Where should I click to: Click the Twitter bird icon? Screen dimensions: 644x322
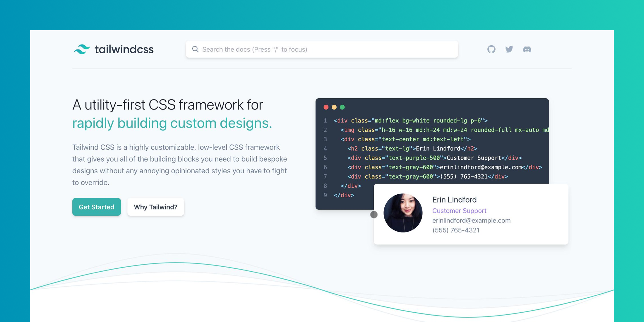tap(509, 49)
